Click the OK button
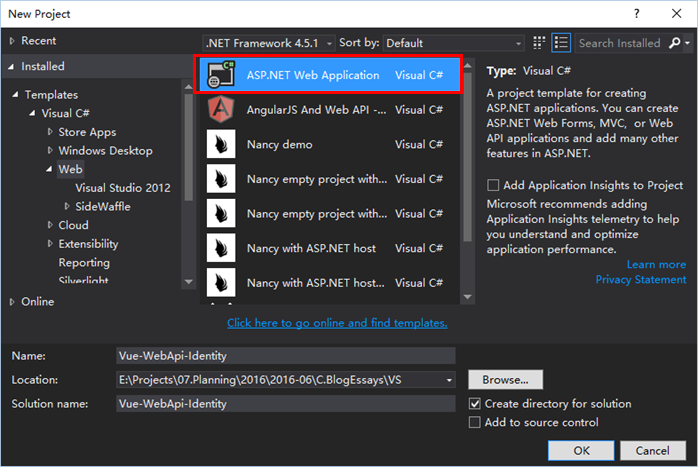The image size is (698, 467). pos(581,451)
